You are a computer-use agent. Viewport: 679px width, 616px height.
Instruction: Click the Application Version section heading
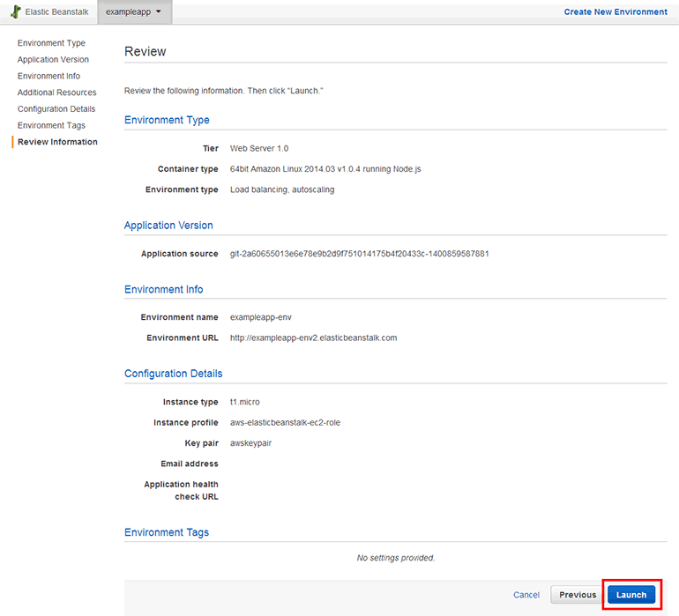pyautogui.click(x=168, y=226)
